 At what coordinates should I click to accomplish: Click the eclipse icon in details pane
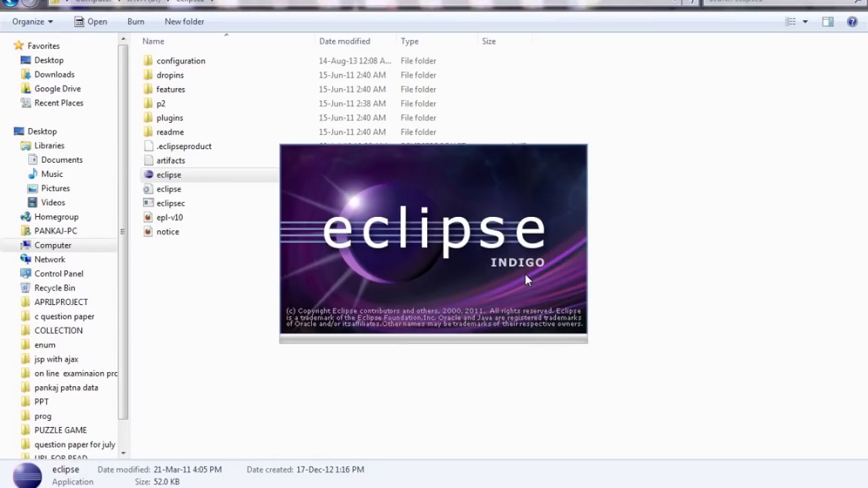click(x=28, y=474)
